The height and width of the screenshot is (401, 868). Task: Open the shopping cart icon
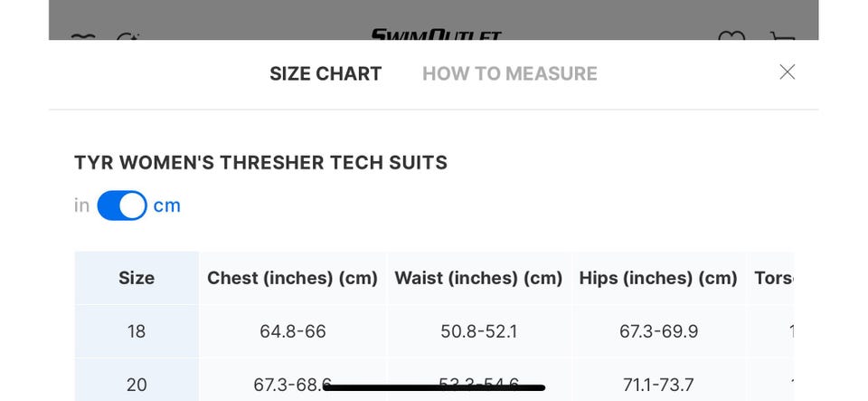(782, 36)
